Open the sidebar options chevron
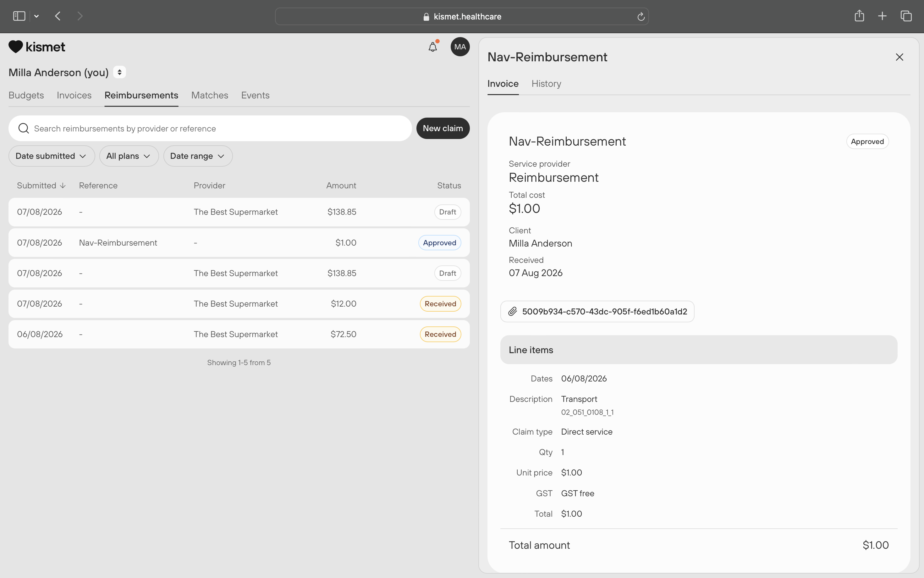The image size is (924, 578). pyautogui.click(x=37, y=16)
